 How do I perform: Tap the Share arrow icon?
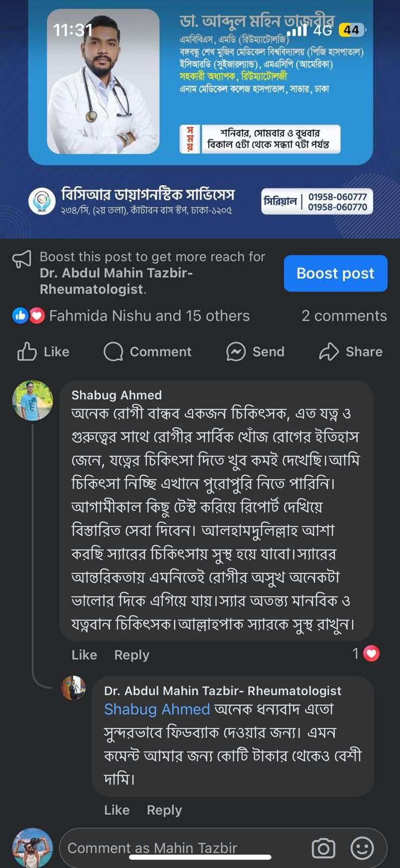(329, 352)
